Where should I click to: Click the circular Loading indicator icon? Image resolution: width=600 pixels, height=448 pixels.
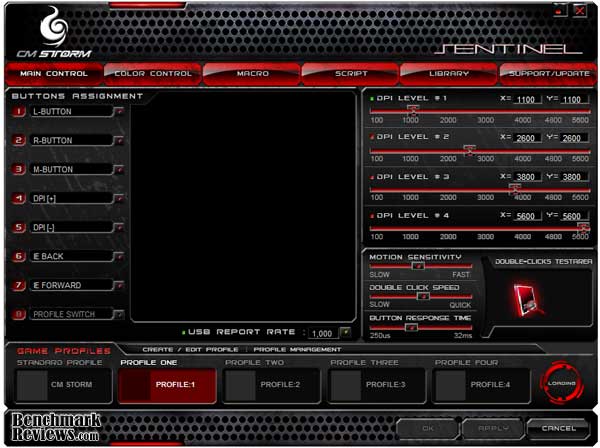tap(562, 383)
